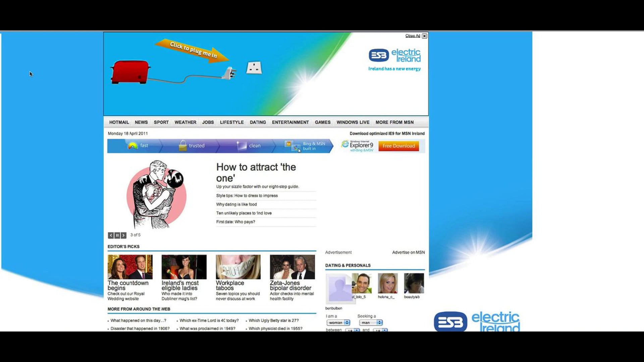Open More From MSN nav item
The height and width of the screenshot is (362, 644).
coord(394,122)
